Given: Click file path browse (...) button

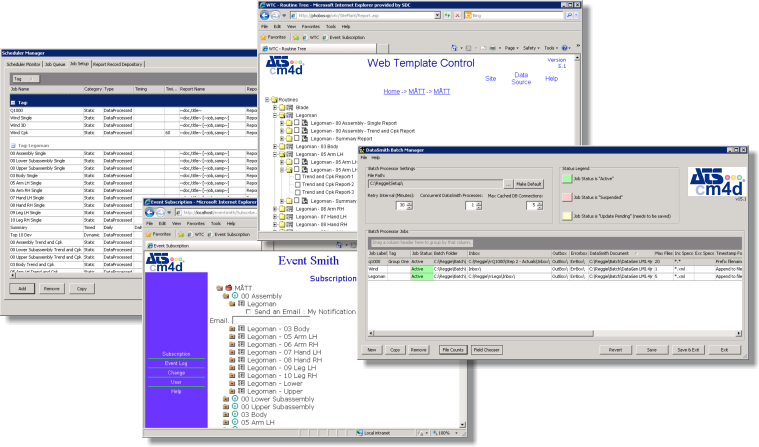Looking at the screenshot, I should pos(508,184).
